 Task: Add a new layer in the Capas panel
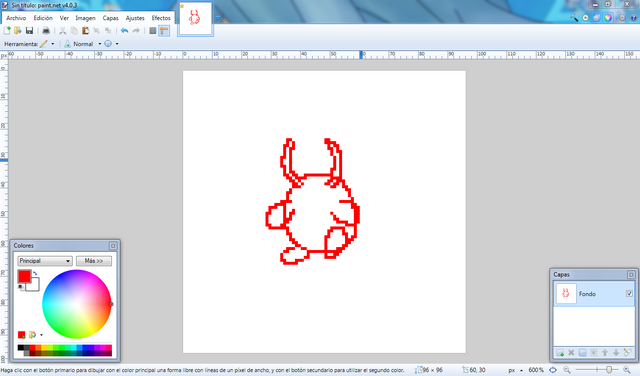pyautogui.click(x=560, y=353)
